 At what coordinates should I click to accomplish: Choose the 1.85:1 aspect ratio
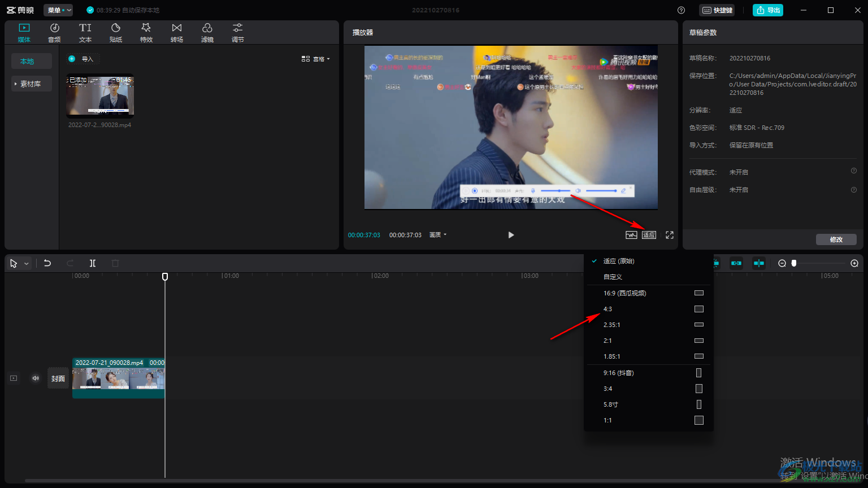coord(649,356)
